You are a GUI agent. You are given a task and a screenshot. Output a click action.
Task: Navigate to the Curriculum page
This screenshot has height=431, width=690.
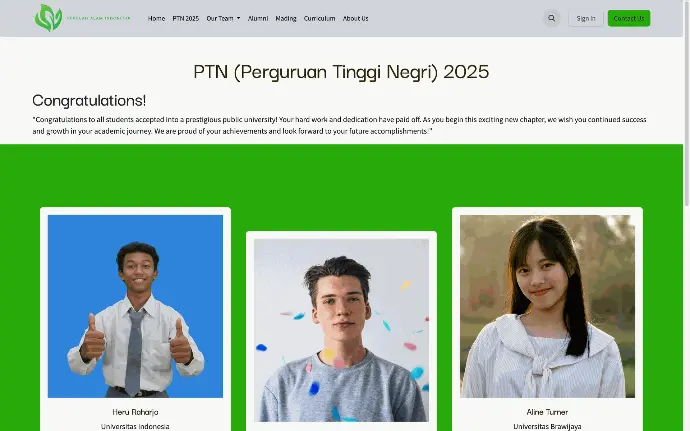pos(319,18)
